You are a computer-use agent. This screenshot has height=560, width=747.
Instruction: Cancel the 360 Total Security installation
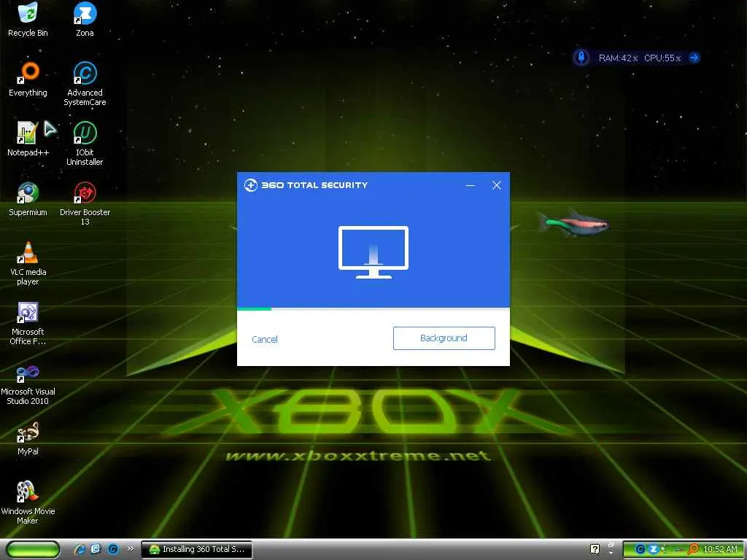[x=264, y=339]
